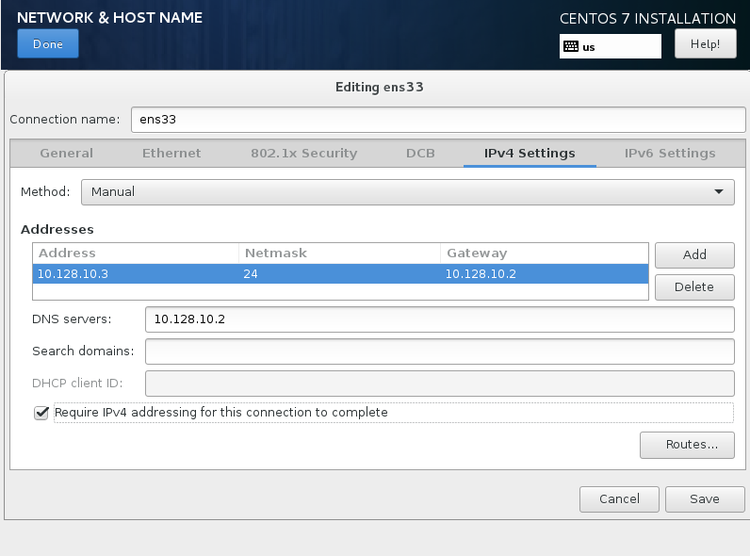The width and height of the screenshot is (750, 556).
Task: Switch to the General tab
Action: point(66,153)
